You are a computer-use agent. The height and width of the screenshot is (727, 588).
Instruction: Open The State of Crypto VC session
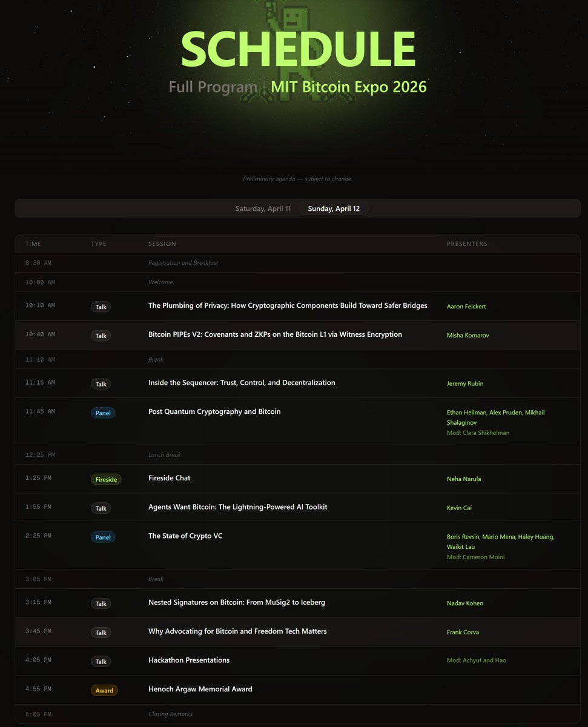point(185,536)
